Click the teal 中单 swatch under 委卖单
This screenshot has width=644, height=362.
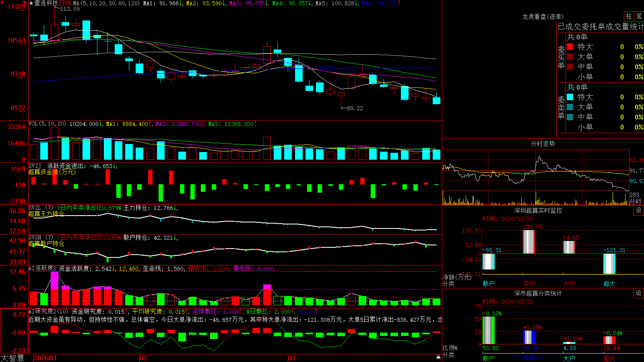click(x=570, y=117)
